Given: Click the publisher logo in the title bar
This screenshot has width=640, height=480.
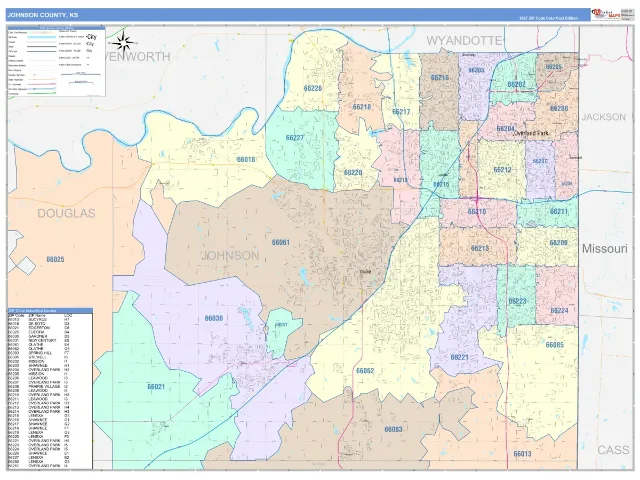Looking at the screenshot, I should tap(605, 15).
